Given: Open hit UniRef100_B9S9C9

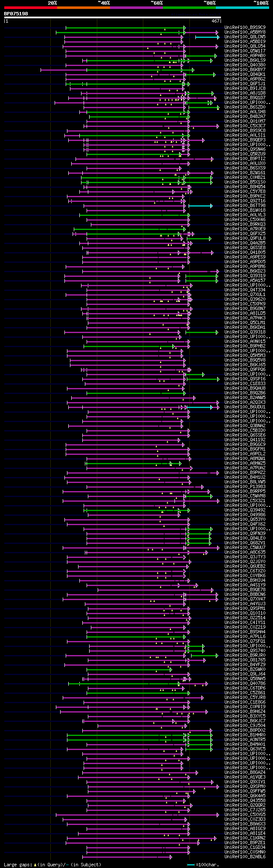Looking at the screenshot, I should click(x=245, y=27).
